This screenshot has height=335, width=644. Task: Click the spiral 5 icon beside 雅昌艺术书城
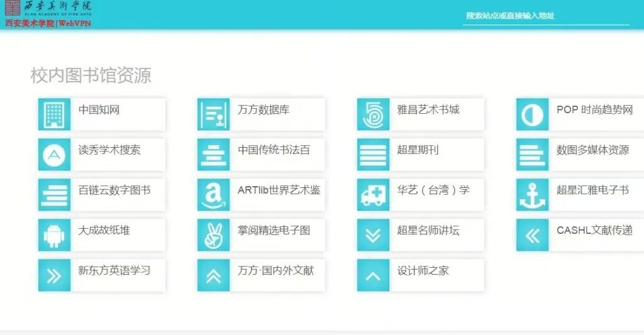point(373,114)
